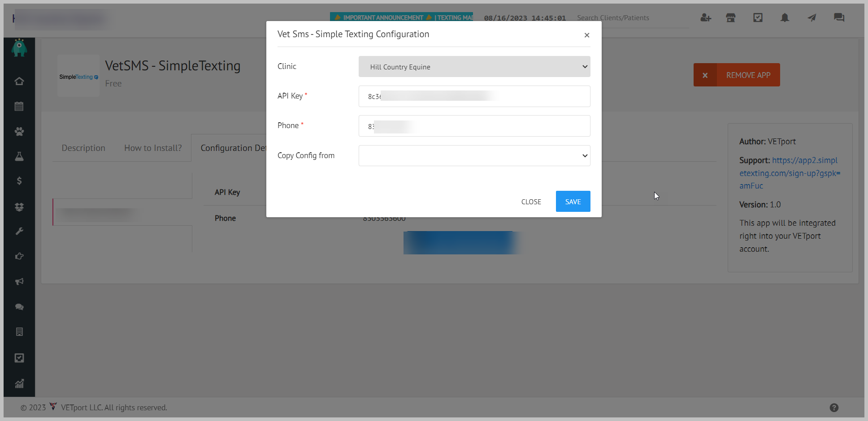Switch to the Description tab
Viewport: 868px width, 421px height.
tap(83, 148)
